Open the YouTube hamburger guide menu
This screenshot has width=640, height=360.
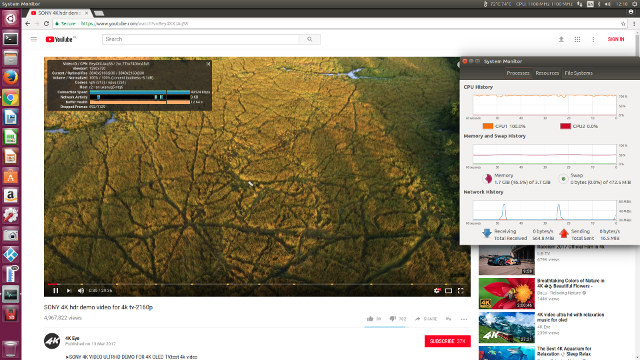(34, 39)
